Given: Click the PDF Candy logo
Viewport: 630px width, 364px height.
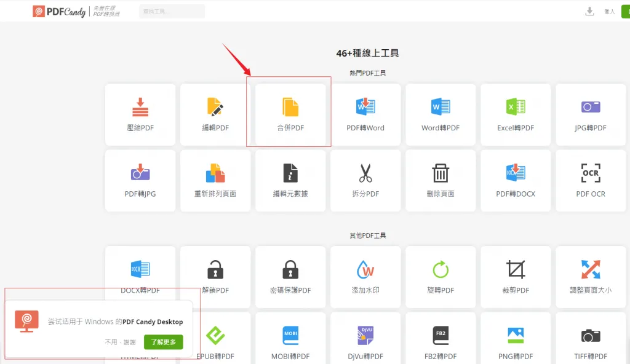Looking at the screenshot, I should [x=59, y=12].
